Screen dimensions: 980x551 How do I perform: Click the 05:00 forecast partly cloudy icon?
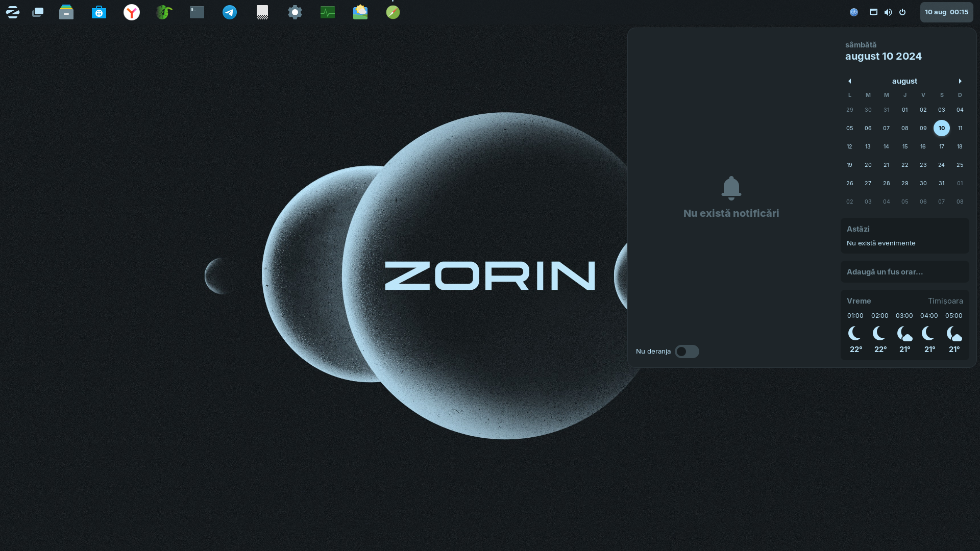[x=954, y=334]
